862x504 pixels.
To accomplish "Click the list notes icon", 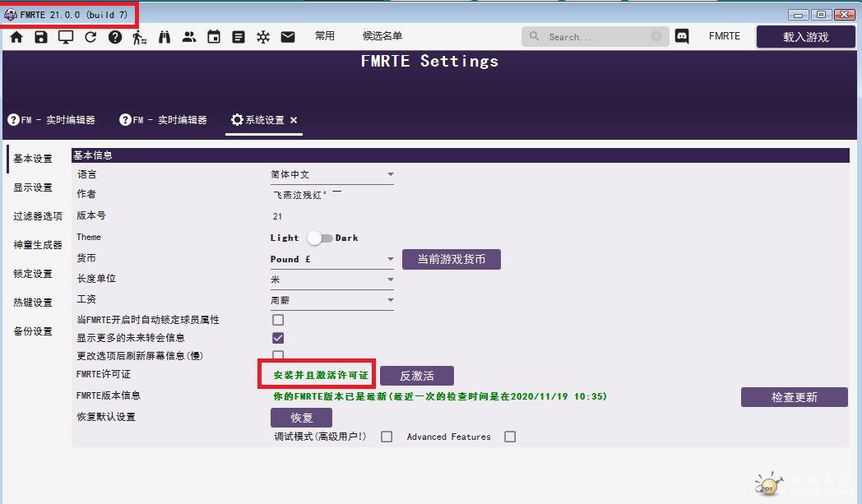I will coord(239,37).
